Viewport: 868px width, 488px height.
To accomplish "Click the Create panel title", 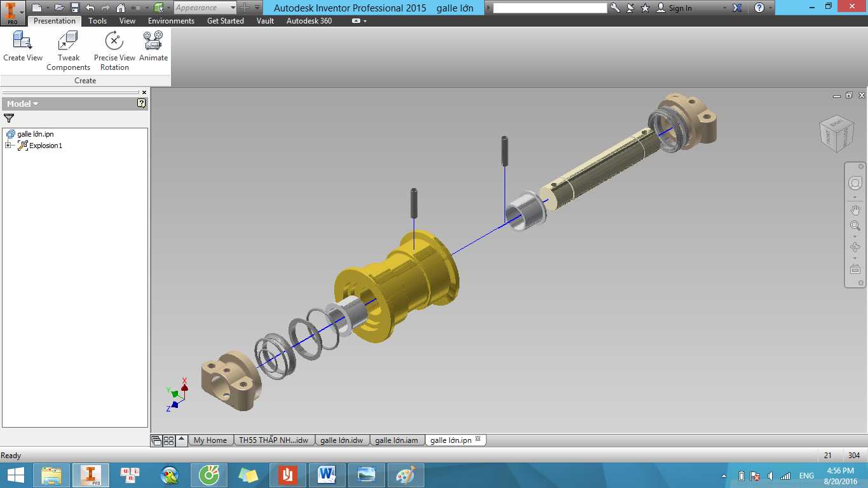I will [x=85, y=81].
